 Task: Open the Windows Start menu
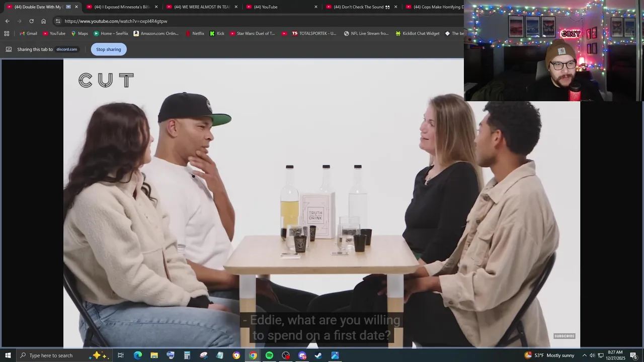point(8,355)
